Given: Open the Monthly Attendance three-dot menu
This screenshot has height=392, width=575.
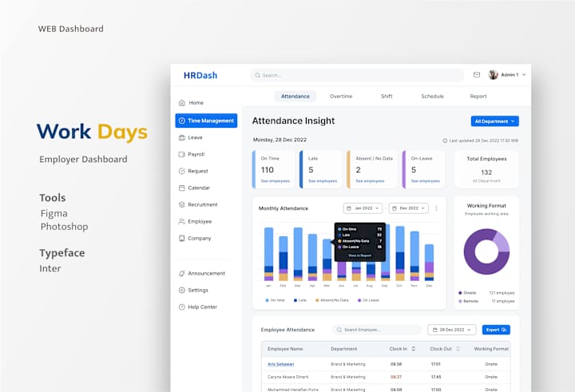Looking at the screenshot, I should pos(436,208).
